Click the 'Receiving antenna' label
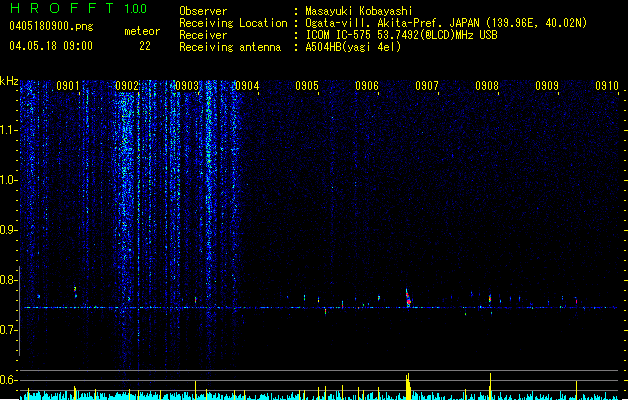629x400 pixels. 230,47
